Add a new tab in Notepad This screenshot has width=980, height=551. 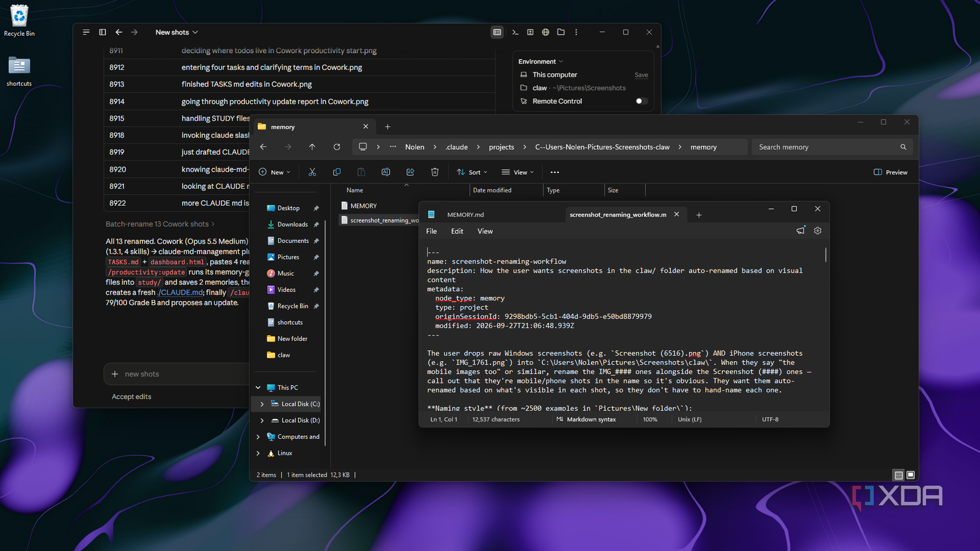[x=699, y=215]
